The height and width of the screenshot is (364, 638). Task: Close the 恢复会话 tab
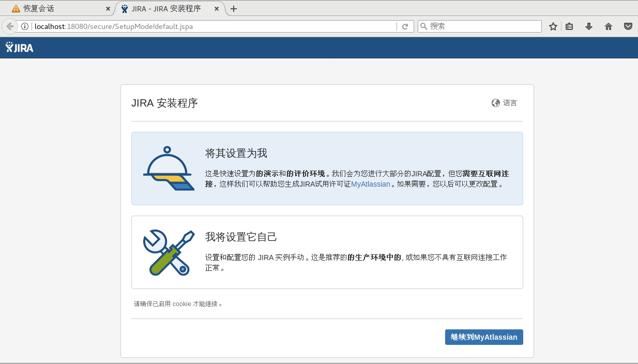click(108, 9)
